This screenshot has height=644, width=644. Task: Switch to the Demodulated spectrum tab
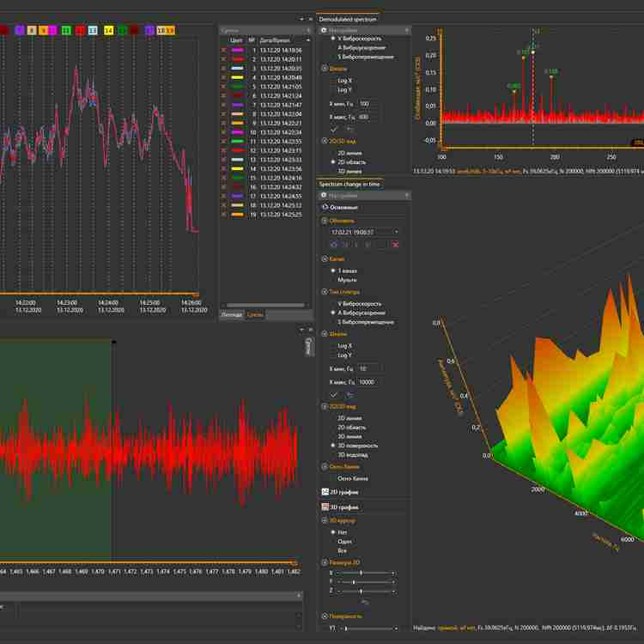click(347, 18)
